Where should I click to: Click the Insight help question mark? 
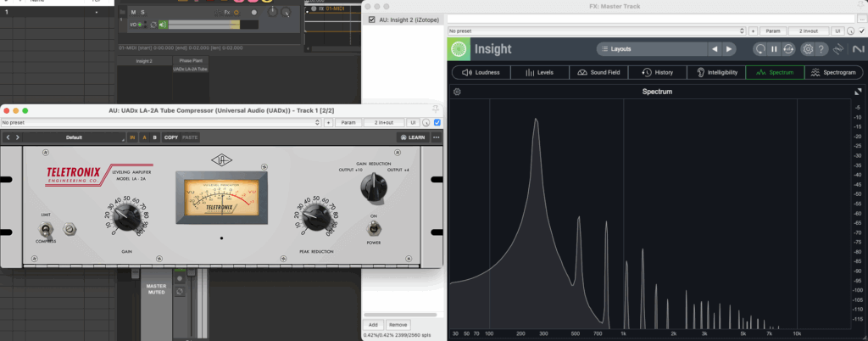coord(821,49)
